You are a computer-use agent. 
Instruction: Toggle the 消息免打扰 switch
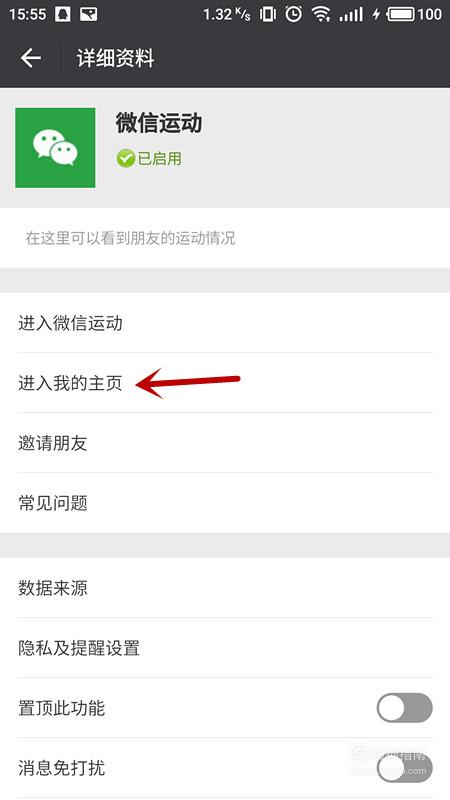404,767
